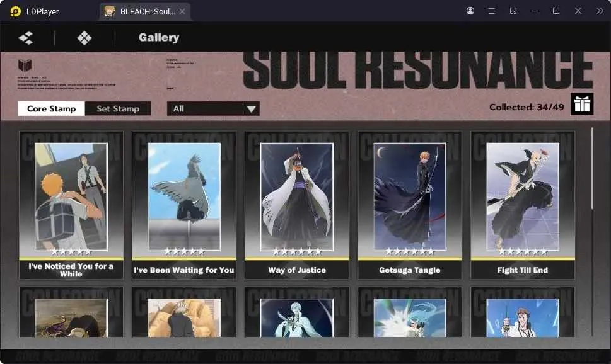
Task: Open the I've Noticed You for a While card
Action: point(71,205)
